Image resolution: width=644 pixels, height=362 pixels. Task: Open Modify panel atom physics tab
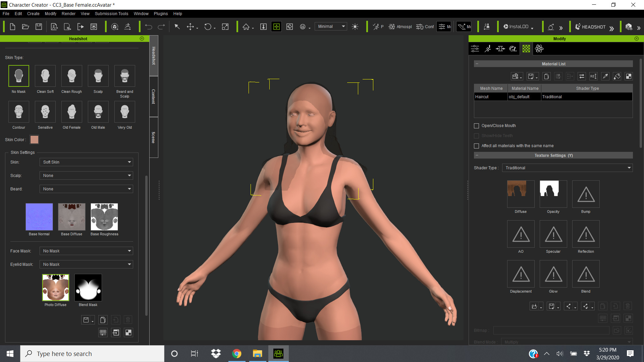click(x=539, y=49)
